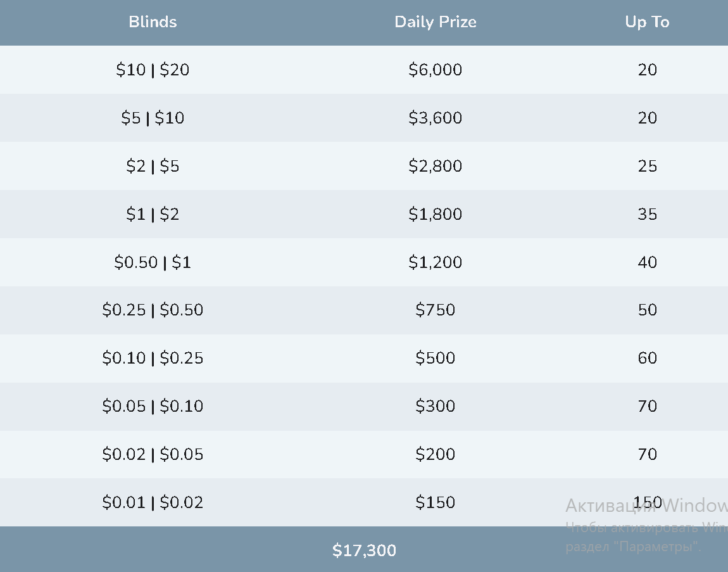Screen dimensions: 728x572
Task: Select the $6,000 daily prize cell
Action: tap(436, 70)
